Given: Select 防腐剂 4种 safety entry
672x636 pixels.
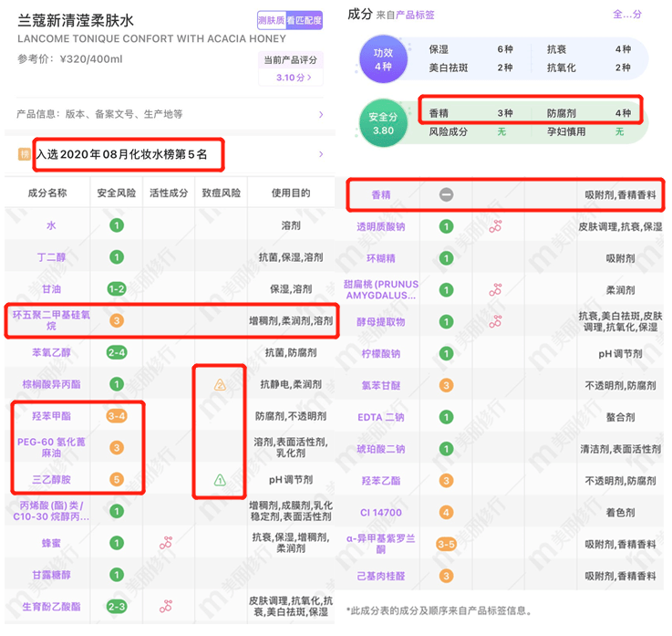Looking at the screenshot, I should coord(589,113).
